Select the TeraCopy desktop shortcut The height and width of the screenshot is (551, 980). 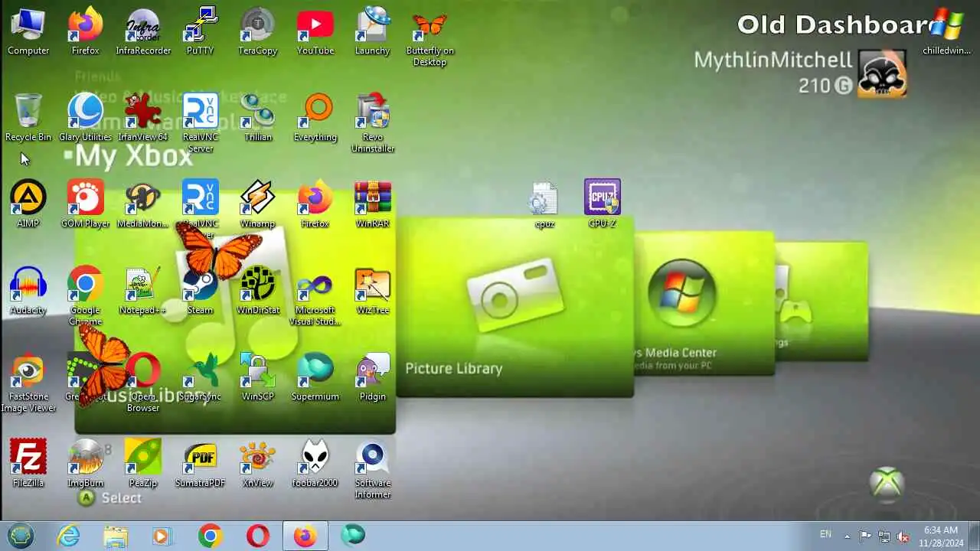point(257,32)
